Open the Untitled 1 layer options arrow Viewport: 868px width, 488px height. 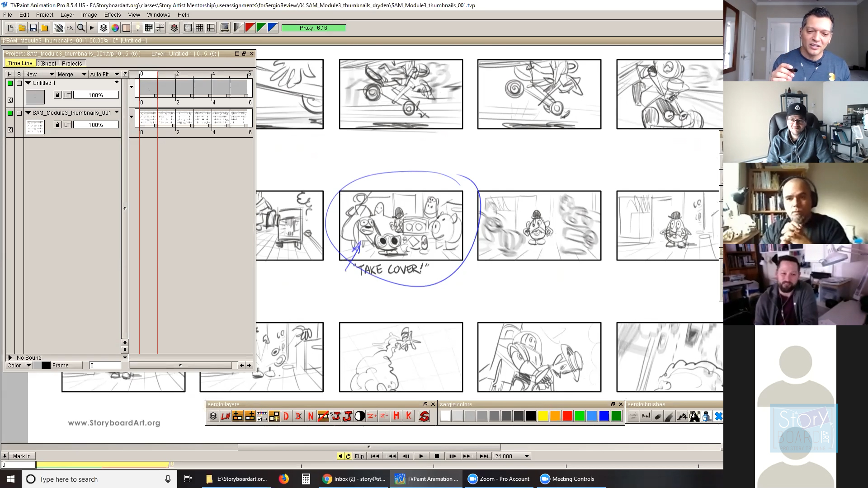click(x=117, y=82)
